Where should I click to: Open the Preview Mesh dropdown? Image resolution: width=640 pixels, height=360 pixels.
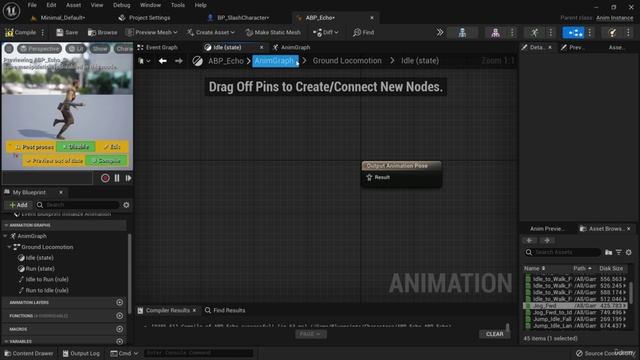pyautogui.click(x=151, y=32)
